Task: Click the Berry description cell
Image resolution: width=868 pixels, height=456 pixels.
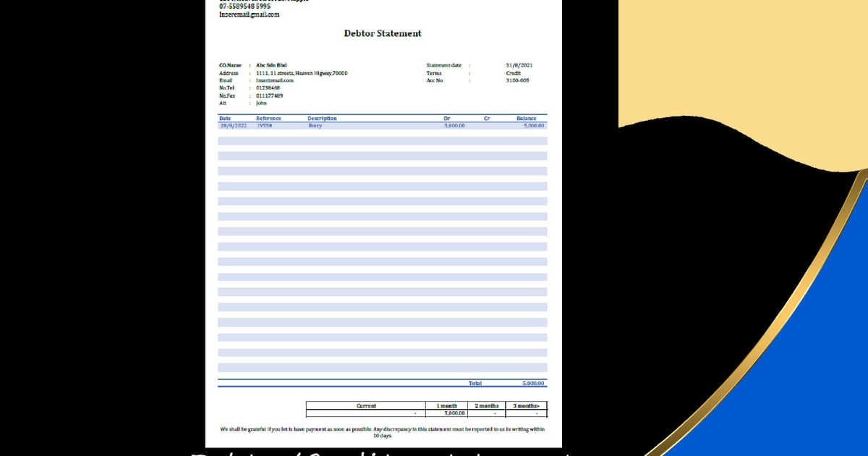Action: 315,126
